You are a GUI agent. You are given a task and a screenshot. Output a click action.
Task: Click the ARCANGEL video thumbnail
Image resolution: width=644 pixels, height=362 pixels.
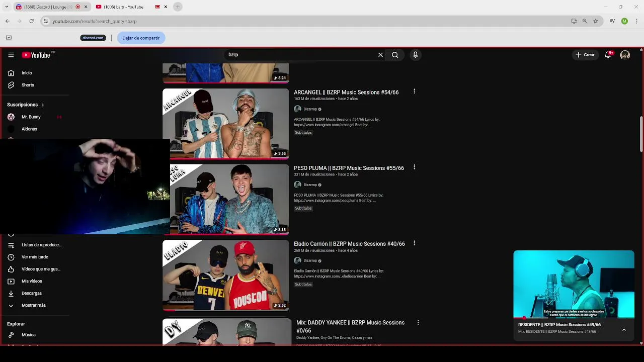(226, 124)
